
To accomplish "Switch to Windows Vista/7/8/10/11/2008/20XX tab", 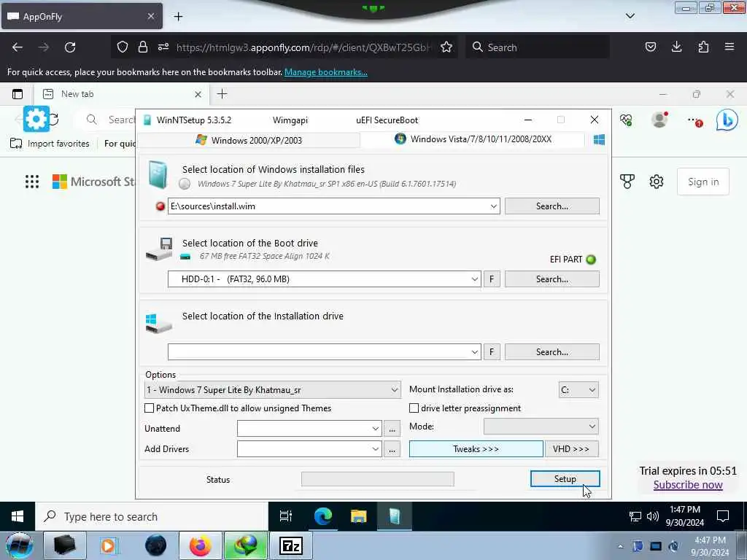I will tap(473, 139).
